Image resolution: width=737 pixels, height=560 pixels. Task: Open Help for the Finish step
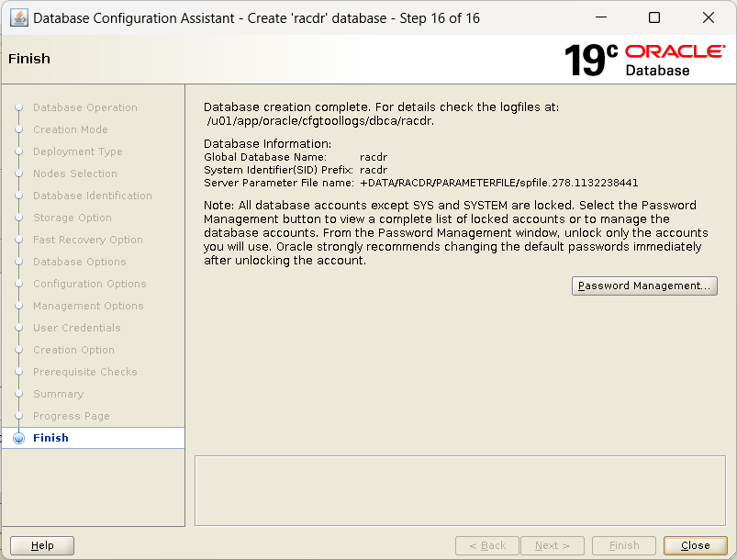click(42, 545)
